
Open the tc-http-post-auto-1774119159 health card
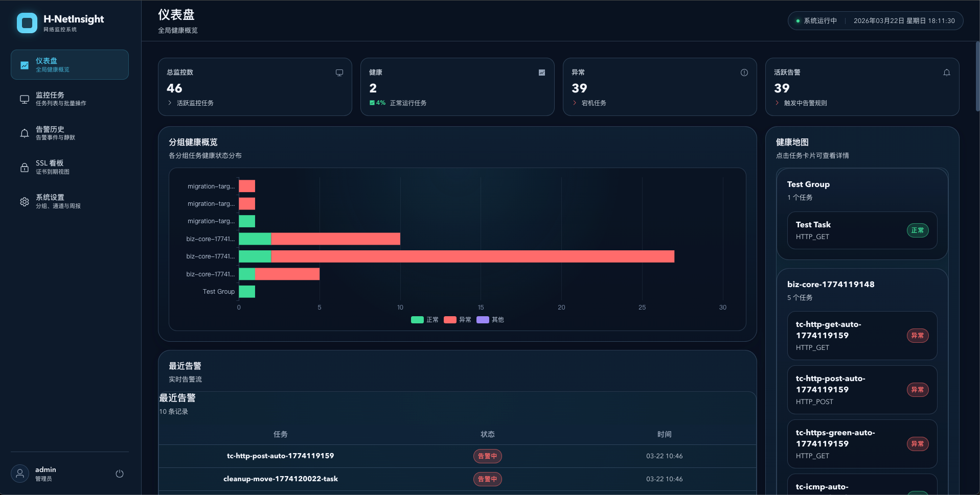[862, 390]
